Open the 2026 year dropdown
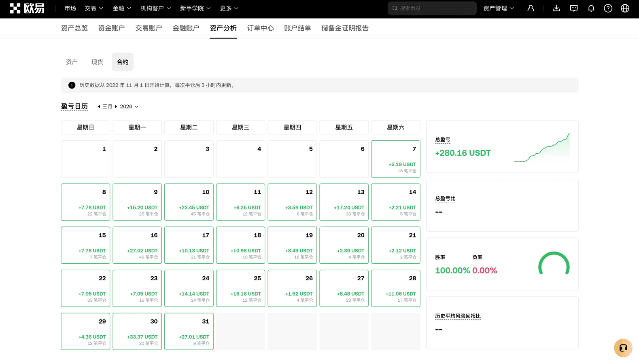 coord(129,107)
